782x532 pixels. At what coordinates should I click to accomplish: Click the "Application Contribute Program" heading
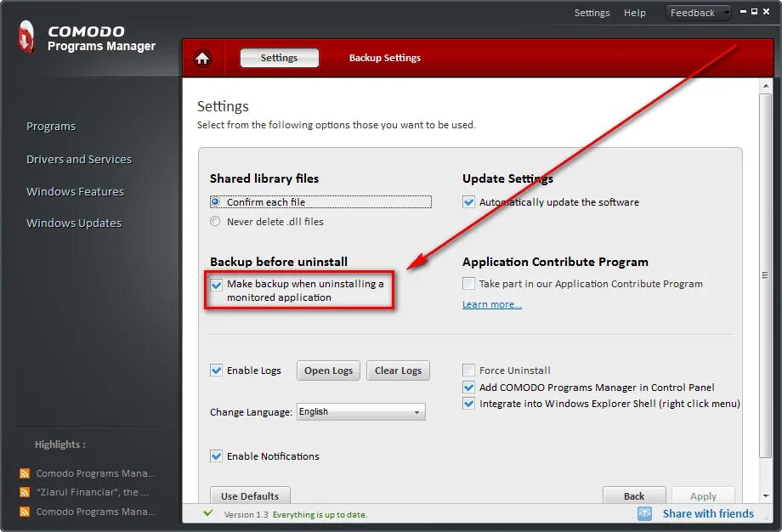point(555,262)
